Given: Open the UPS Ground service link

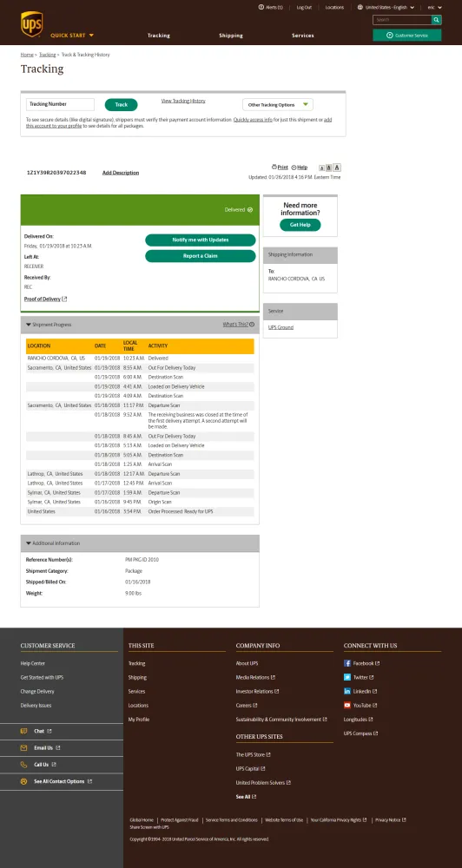Looking at the screenshot, I should 280,327.
